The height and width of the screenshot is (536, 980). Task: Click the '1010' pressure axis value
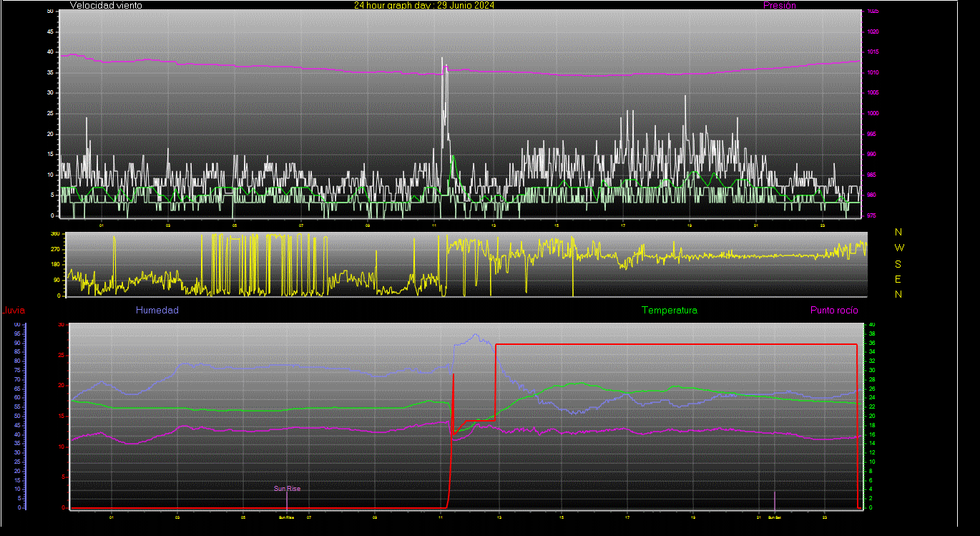tap(872, 73)
